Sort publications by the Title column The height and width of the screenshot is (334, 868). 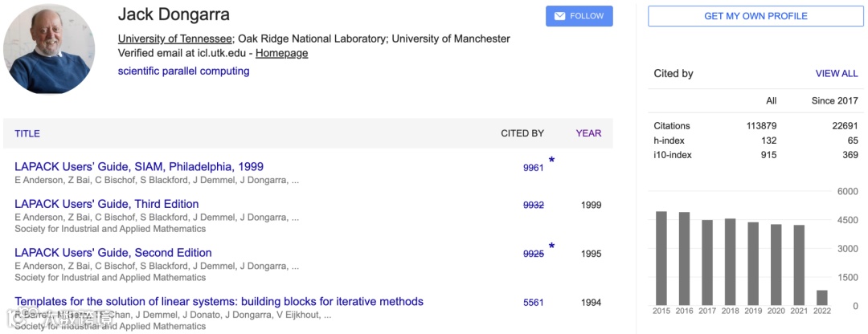(x=27, y=133)
